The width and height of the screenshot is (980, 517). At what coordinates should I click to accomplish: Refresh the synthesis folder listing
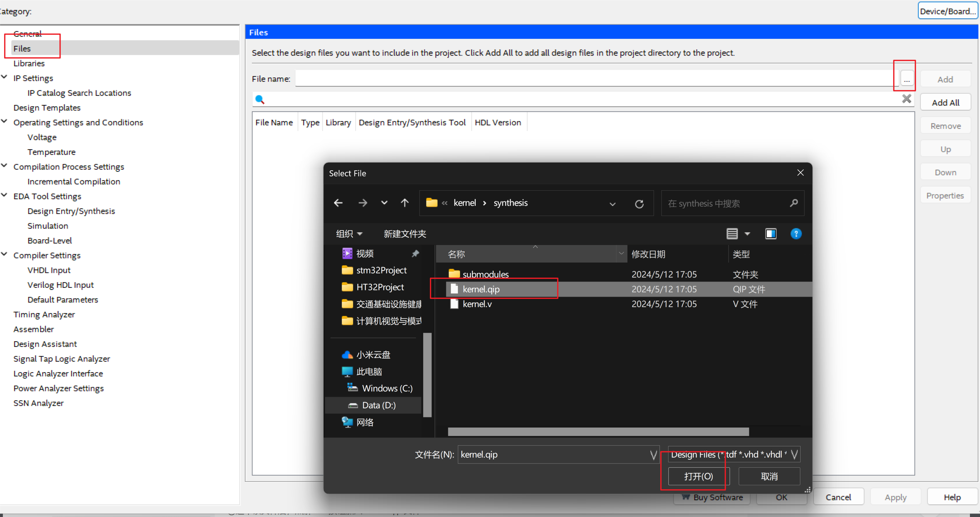click(x=639, y=204)
